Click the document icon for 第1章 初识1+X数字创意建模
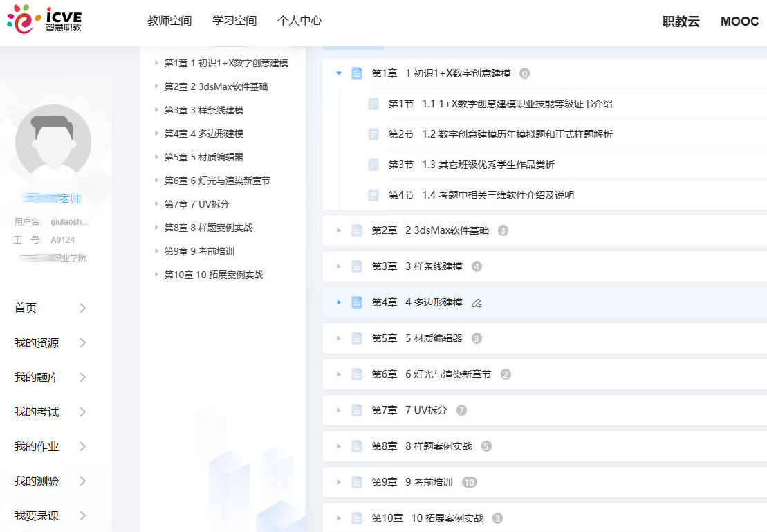The image size is (767, 532). [357, 73]
